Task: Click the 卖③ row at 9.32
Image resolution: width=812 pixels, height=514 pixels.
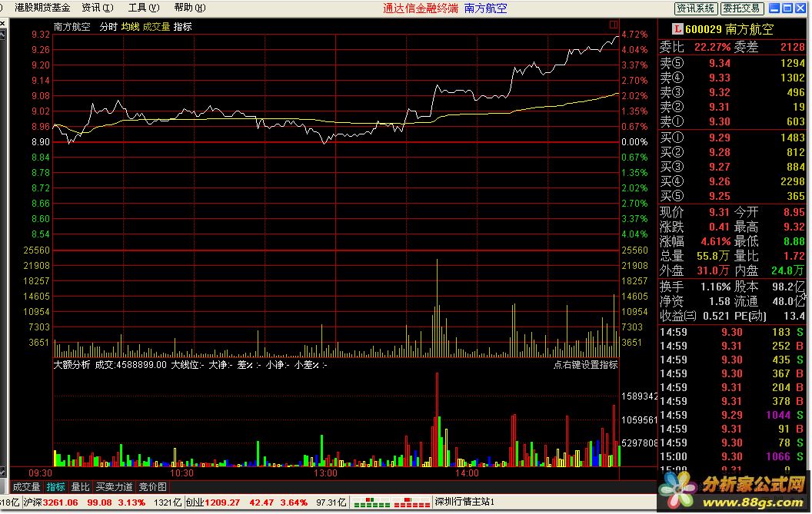Action: (x=732, y=92)
